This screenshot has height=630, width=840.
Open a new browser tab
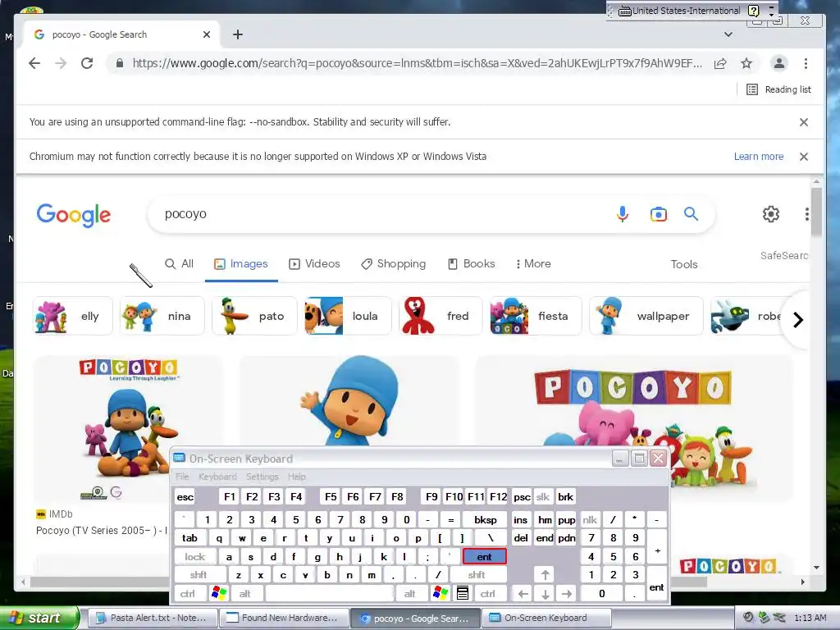coord(238,34)
